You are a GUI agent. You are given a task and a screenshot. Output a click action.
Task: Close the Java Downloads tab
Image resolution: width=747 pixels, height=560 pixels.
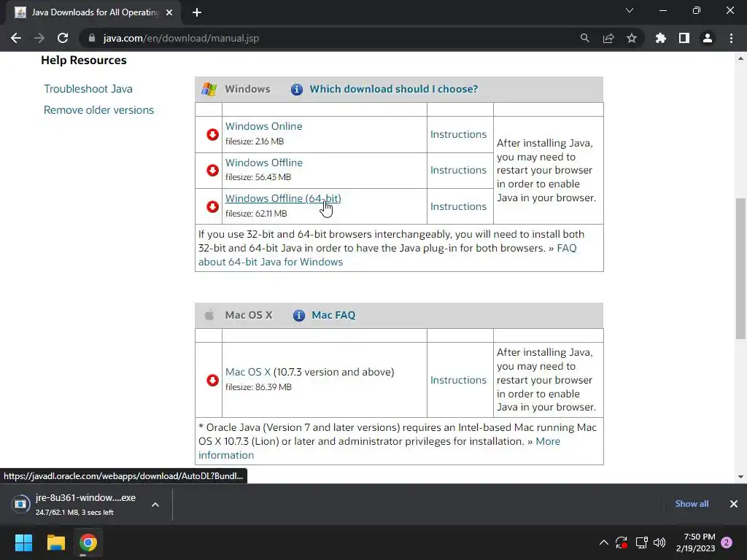169,12
